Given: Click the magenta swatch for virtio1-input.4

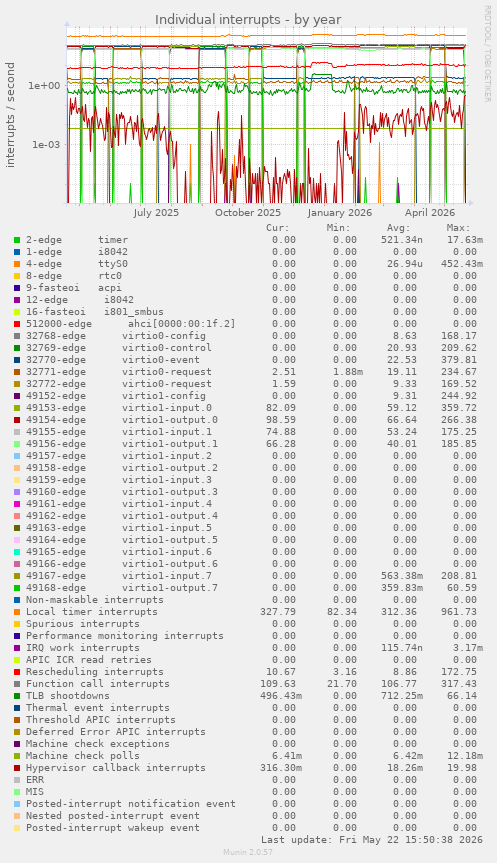Looking at the screenshot, I should (x=17, y=504).
